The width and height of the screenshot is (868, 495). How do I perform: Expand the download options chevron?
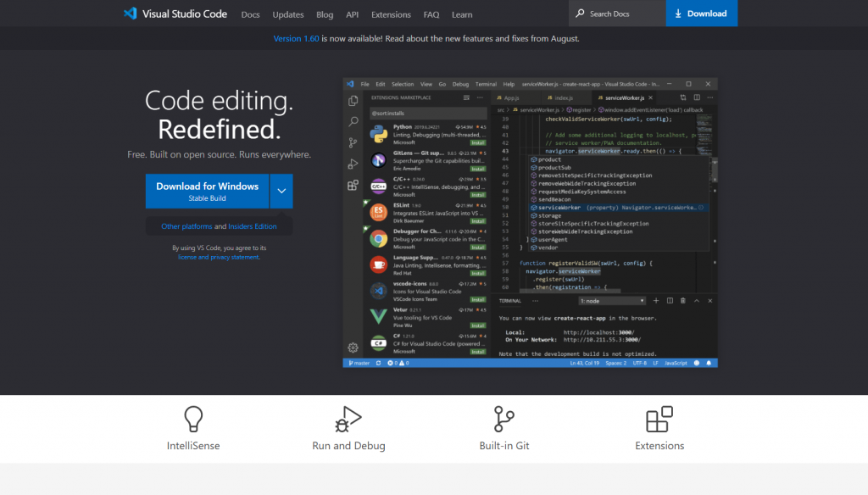coord(281,191)
